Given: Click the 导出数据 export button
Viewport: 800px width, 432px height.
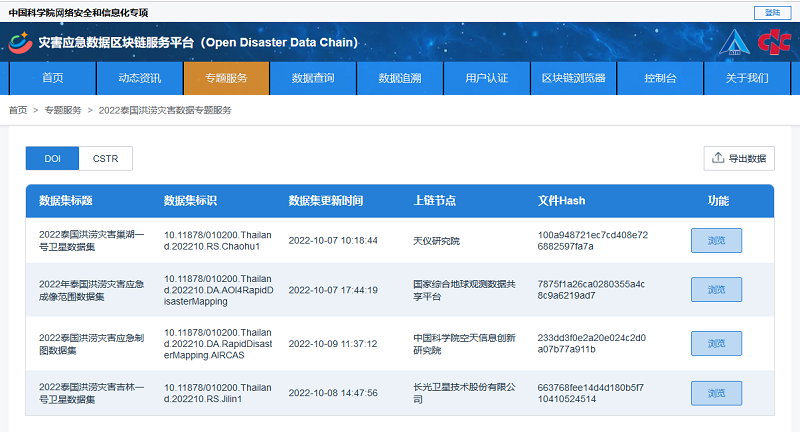Looking at the screenshot, I should click(739, 158).
